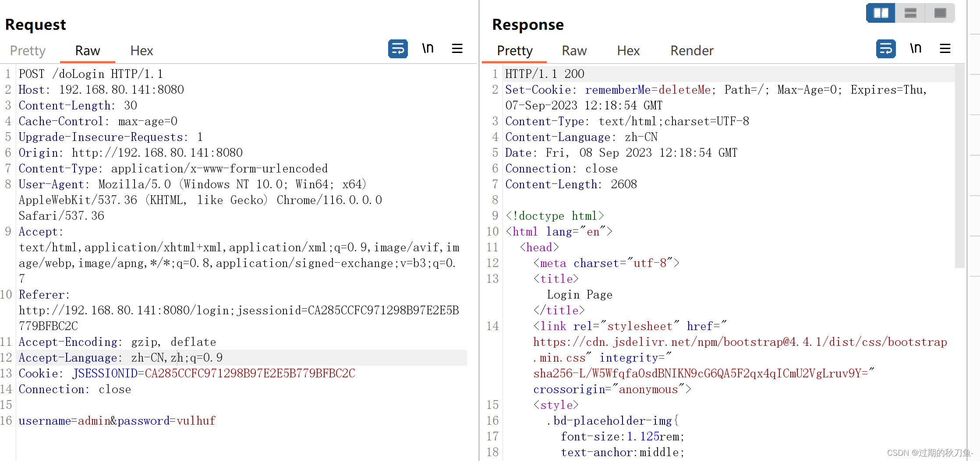Click the Response vertical scrollbar
Viewport: 980px width, 461px height.
[959, 166]
